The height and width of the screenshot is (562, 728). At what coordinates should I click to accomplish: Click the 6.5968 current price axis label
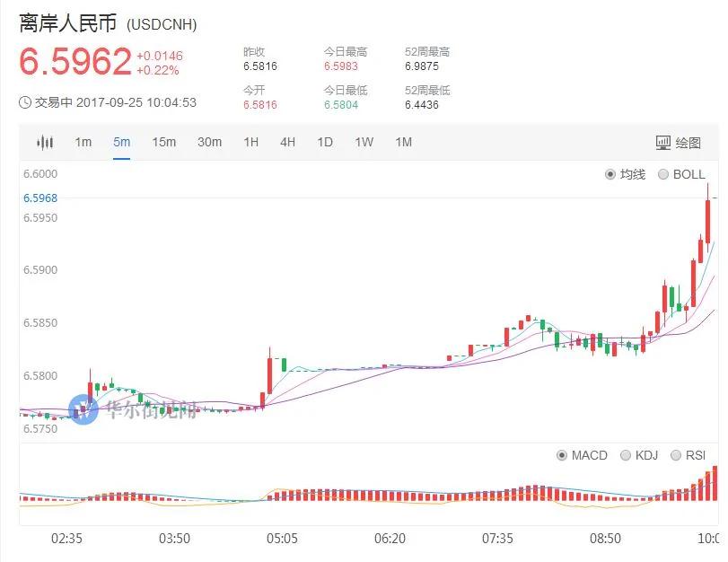pyautogui.click(x=40, y=198)
